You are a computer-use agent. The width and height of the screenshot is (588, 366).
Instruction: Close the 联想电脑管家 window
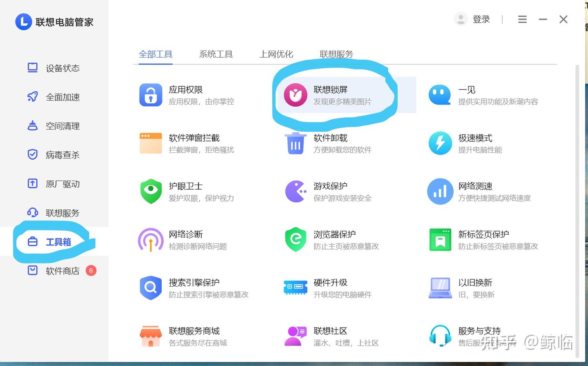click(563, 19)
